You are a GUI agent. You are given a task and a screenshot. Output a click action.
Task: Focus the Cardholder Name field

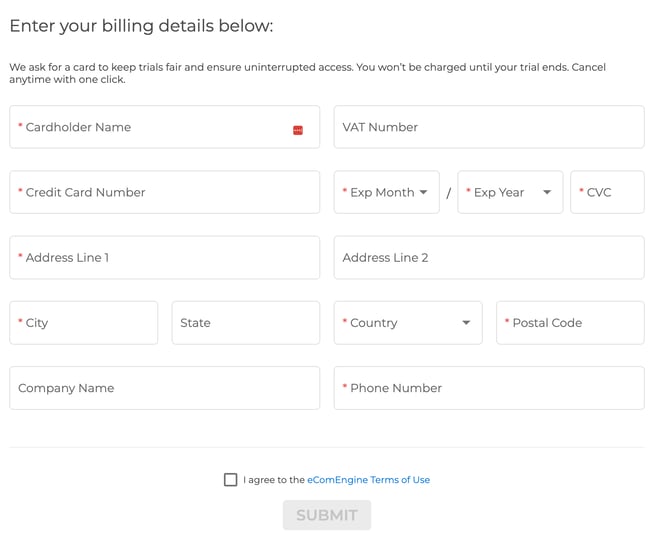(150, 127)
